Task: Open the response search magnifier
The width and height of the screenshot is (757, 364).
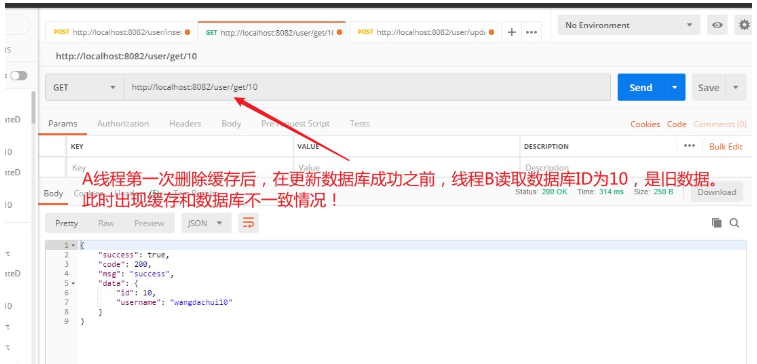Action: [734, 223]
